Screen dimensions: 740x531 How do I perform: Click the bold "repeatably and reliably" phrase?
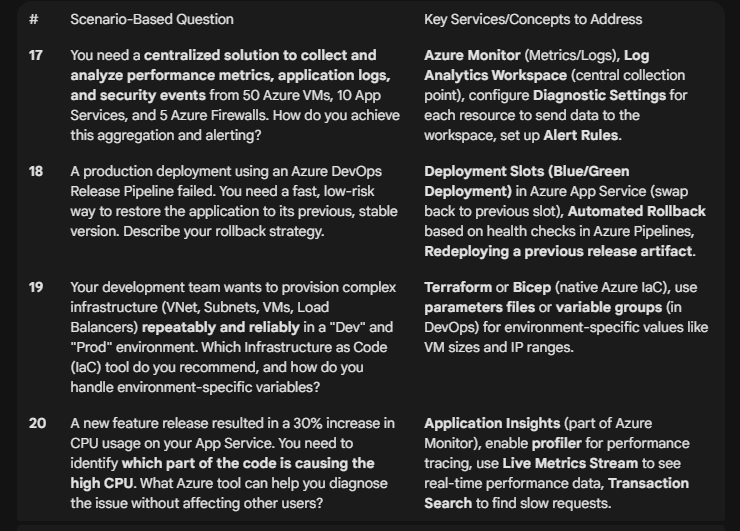tap(220, 328)
